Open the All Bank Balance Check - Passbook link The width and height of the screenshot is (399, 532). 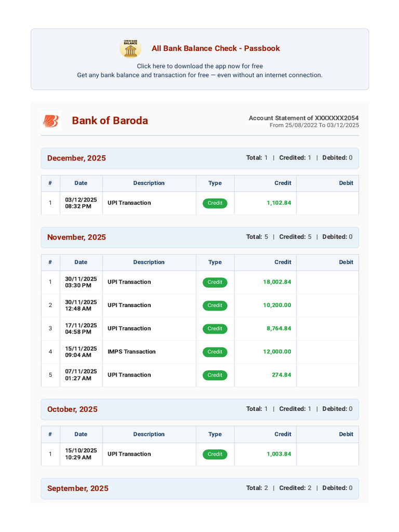[x=216, y=48]
